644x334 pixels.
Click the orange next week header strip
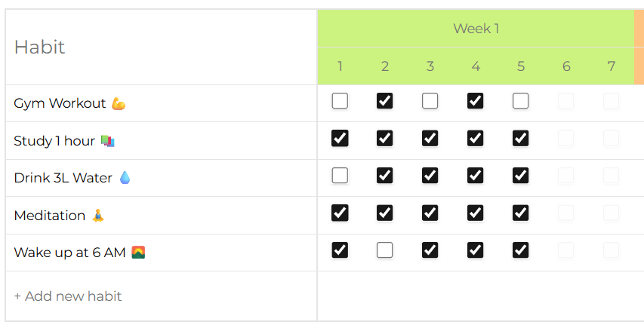639,47
